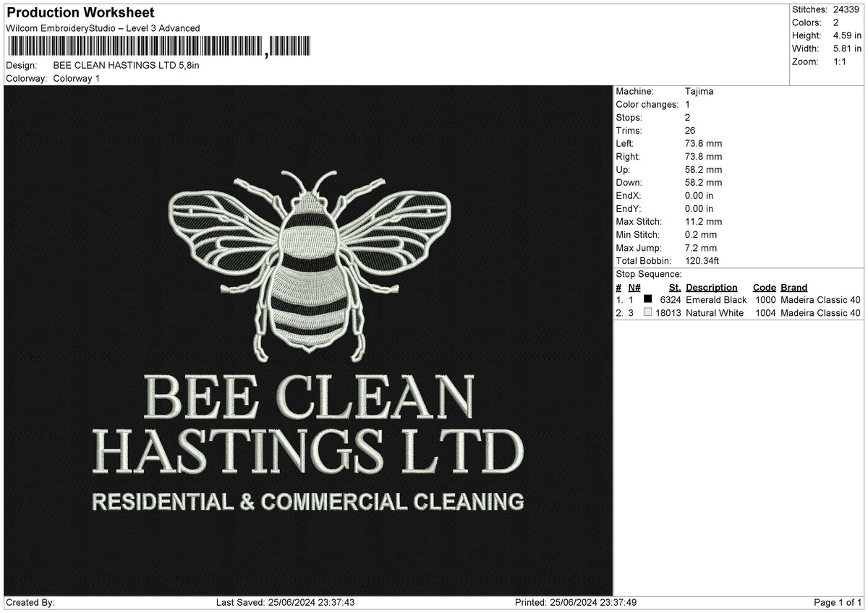This screenshot has height=613, width=868.
Task: Click 'BEE CLEAN' embroidered text in preview
Action: pyautogui.click(x=309, y=396)
